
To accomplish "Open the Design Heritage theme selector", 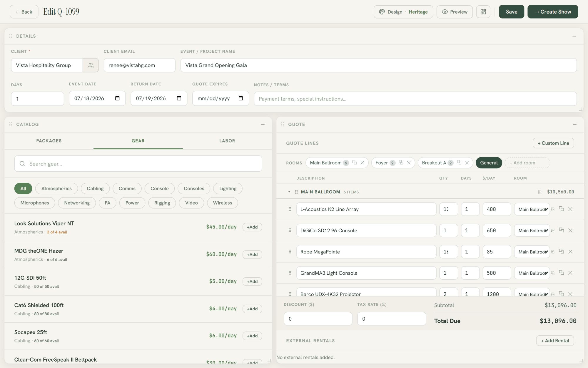I will pyautogui.click(x=403, y=12).
